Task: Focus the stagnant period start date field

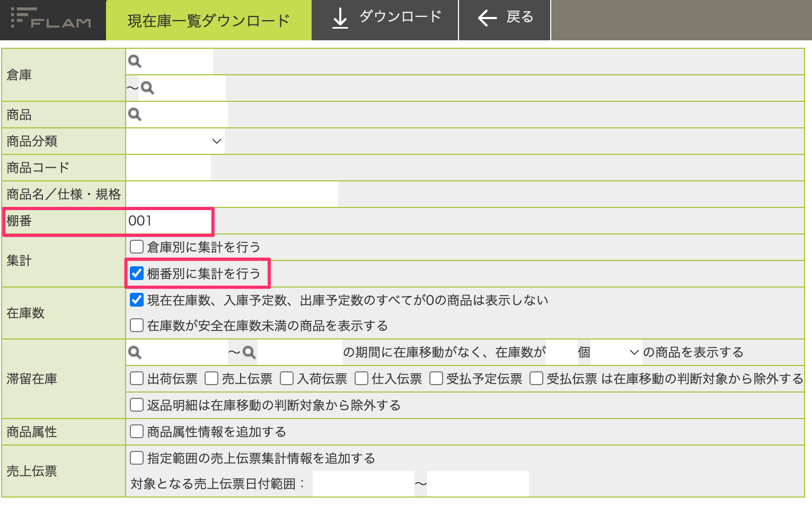Action: (184, 352)
